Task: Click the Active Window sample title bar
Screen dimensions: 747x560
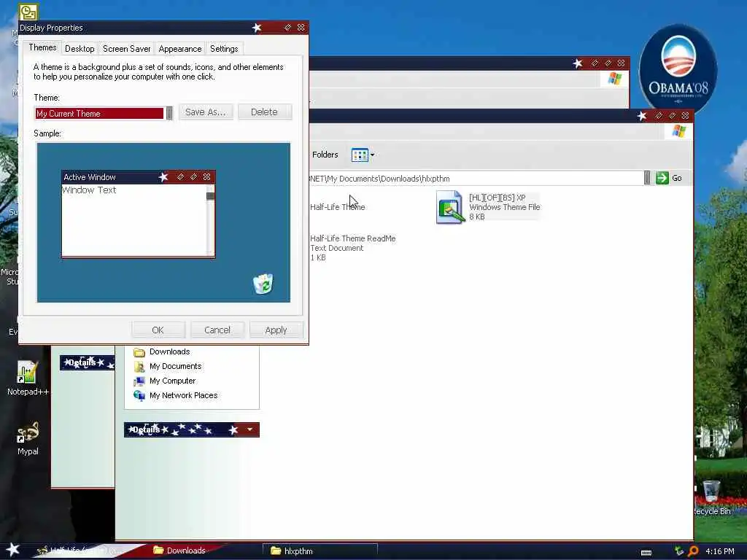Action: pyautogui.click(x=138, y=177)
